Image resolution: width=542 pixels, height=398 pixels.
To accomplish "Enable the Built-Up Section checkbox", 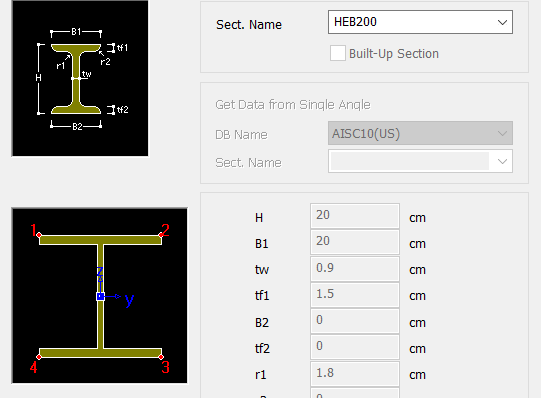I will point(338,53).
